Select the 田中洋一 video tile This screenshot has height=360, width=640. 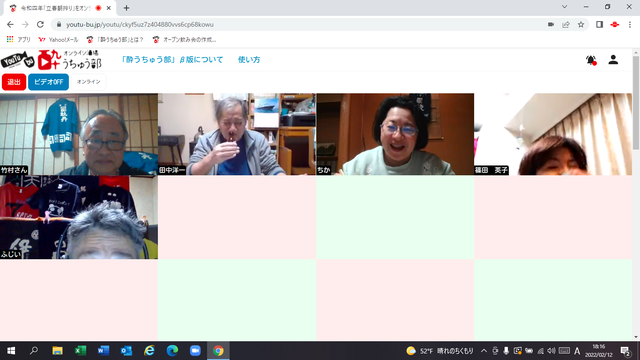point(237,134)
